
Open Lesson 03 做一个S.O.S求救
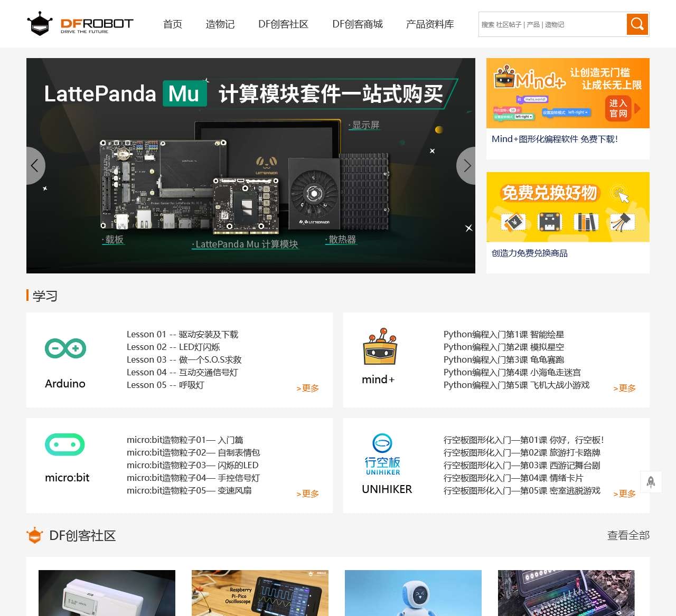coord(184,359)
